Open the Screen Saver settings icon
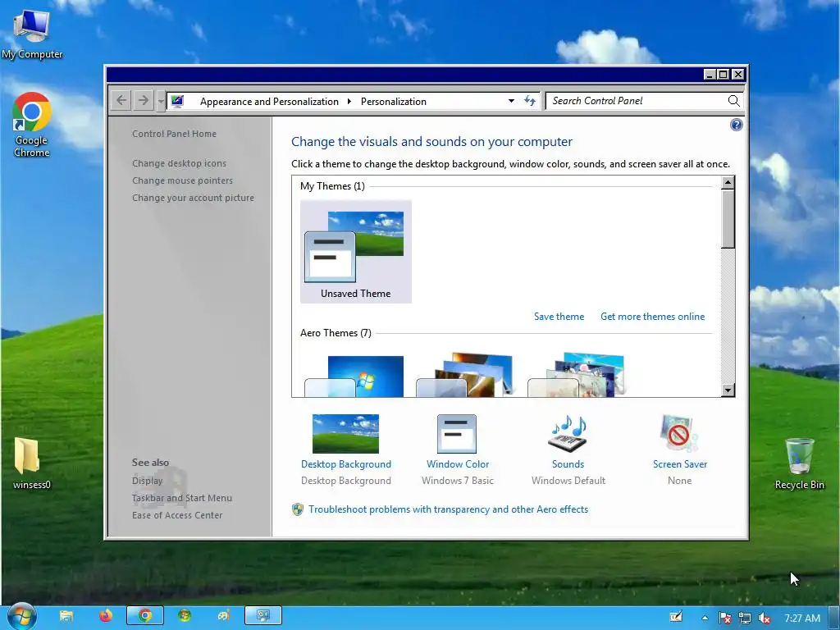 pyautogui.click(x=679, y=433)
